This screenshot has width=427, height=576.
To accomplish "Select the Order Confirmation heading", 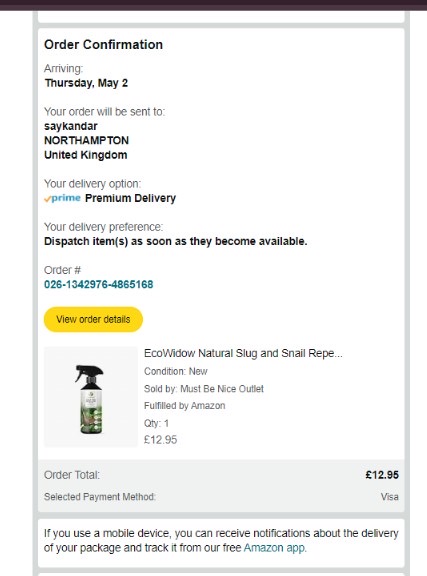I will pos(103,44).
